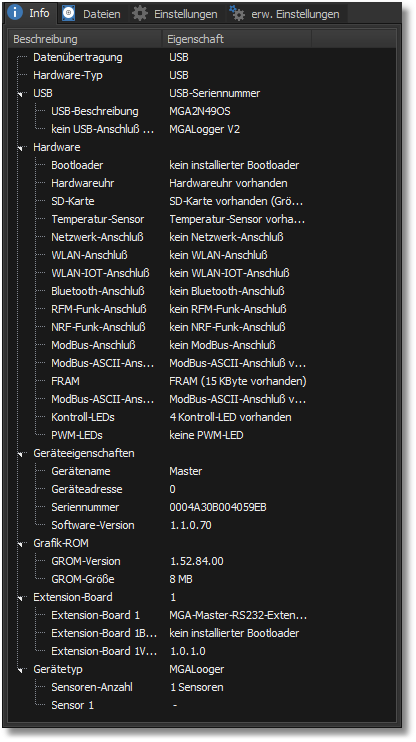The image size is (416, 742).
Task: Click the Einstellungen gear icon
Action: (140, 13)
